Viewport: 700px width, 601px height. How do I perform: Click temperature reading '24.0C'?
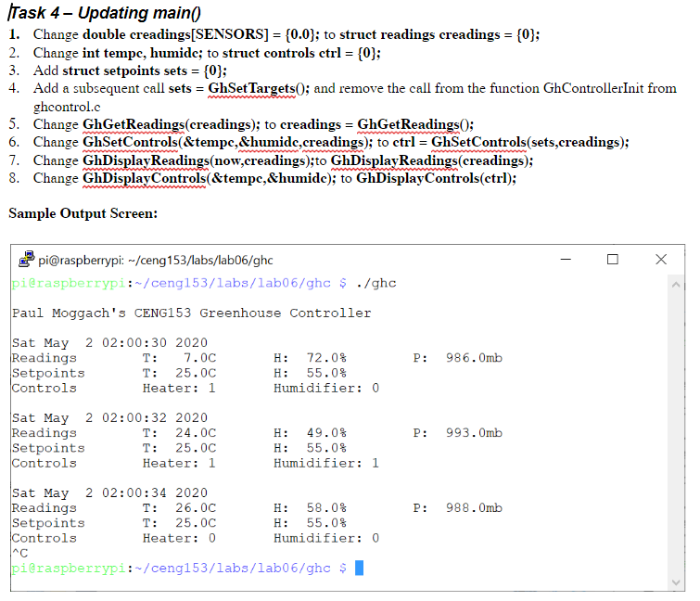196,433
